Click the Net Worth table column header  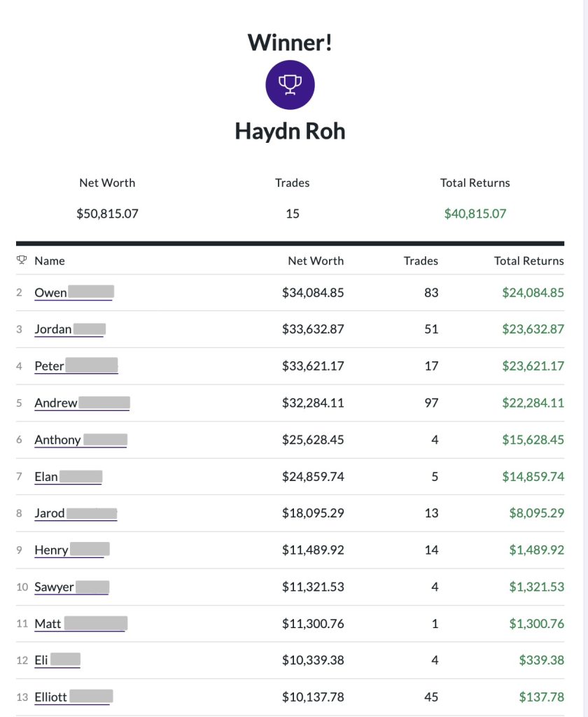[x=316, y=260]
